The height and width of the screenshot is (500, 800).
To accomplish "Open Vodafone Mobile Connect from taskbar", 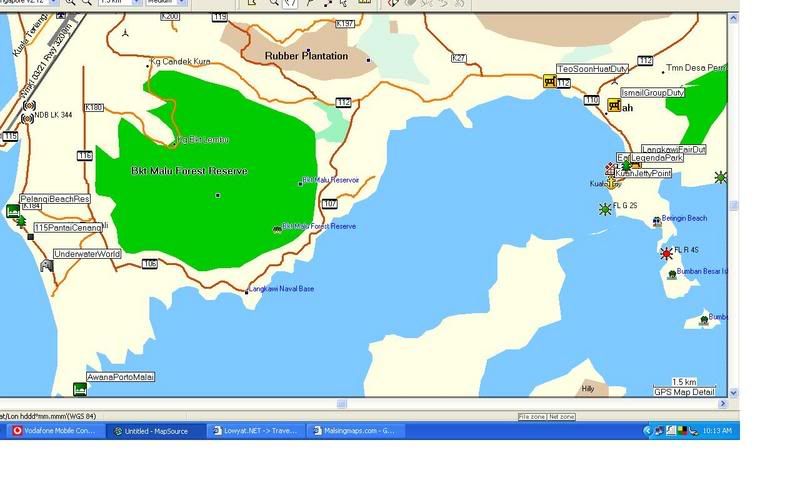I will click(57, 431).
